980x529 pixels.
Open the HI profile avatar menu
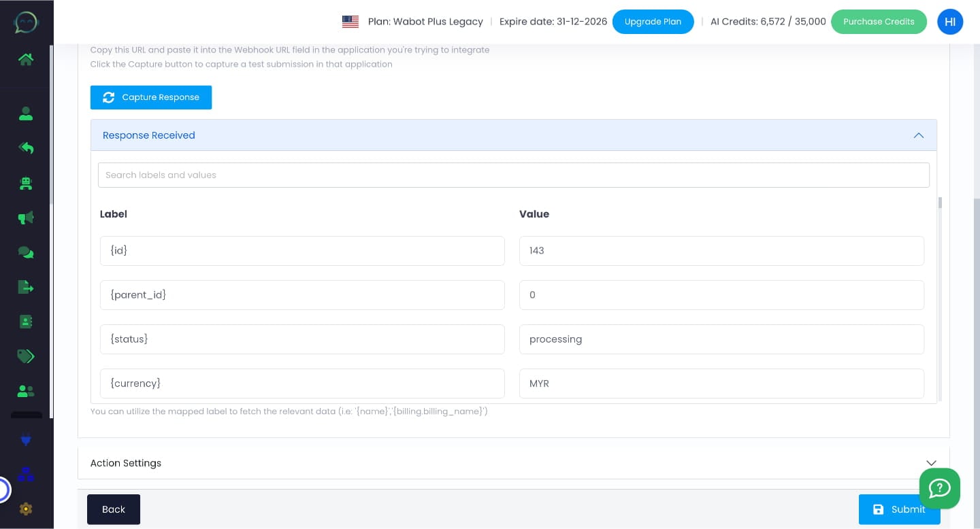950,22
